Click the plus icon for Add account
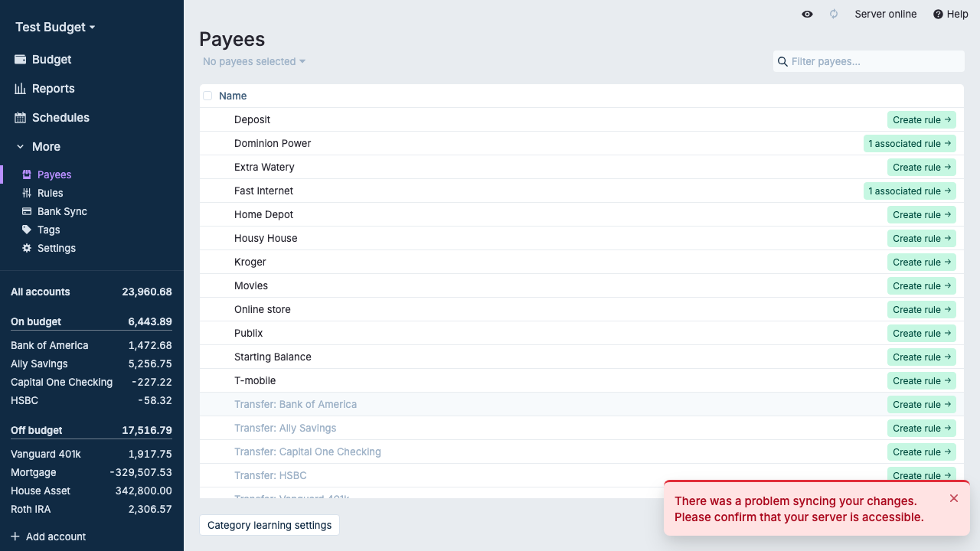 pyautogui.click(x=15, y=536)
